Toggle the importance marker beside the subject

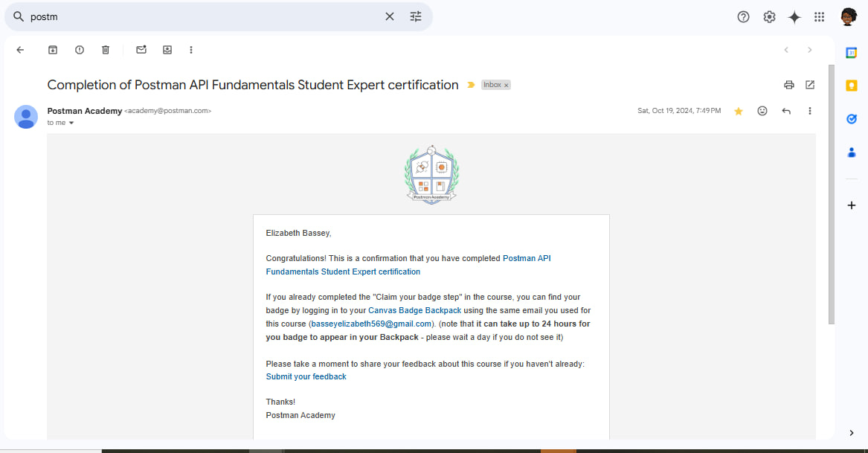[x=471, y=86]
